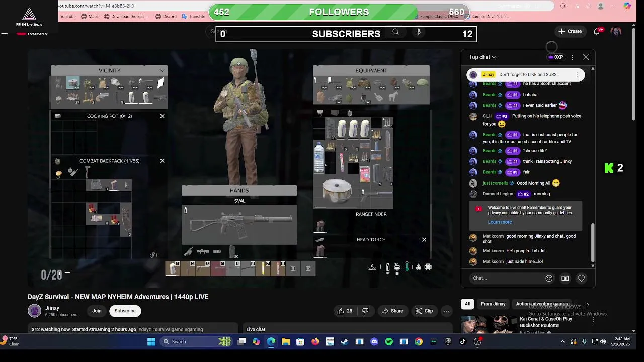Collapse the Vicinity panel with chevron
Viewport: 644px width, 362px height.
[x=162, y=70]
